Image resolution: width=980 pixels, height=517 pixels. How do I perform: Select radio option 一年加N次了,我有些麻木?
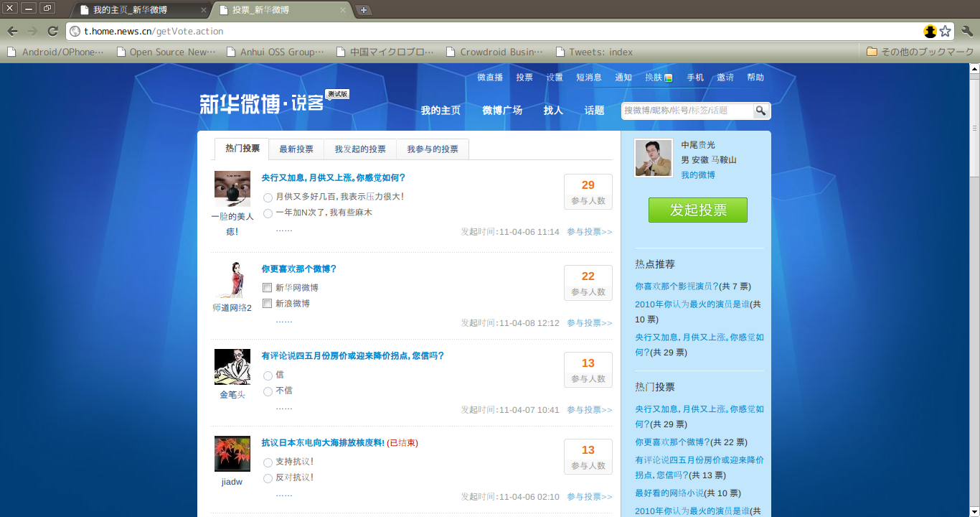(x=268, y=213)
